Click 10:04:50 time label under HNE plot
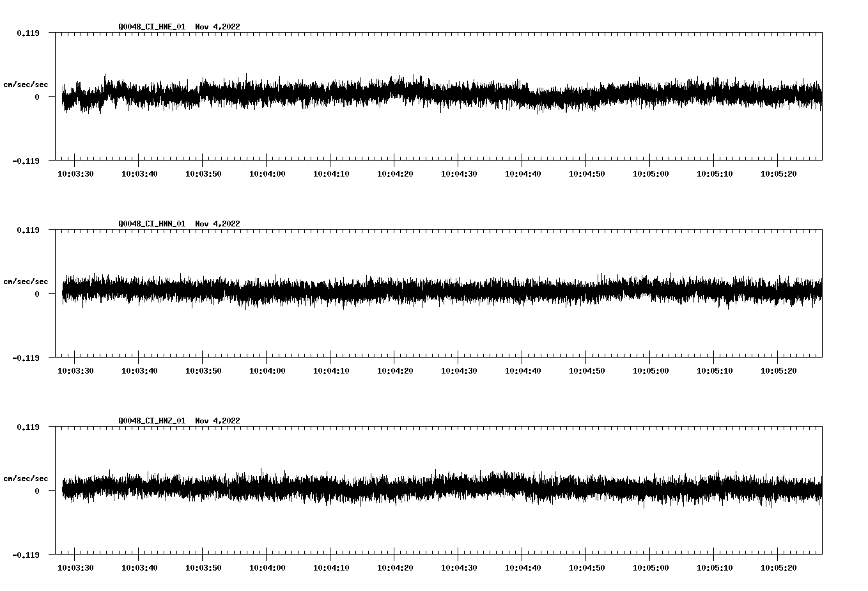Viewport: 868px width, 591px height. (587, 174)
